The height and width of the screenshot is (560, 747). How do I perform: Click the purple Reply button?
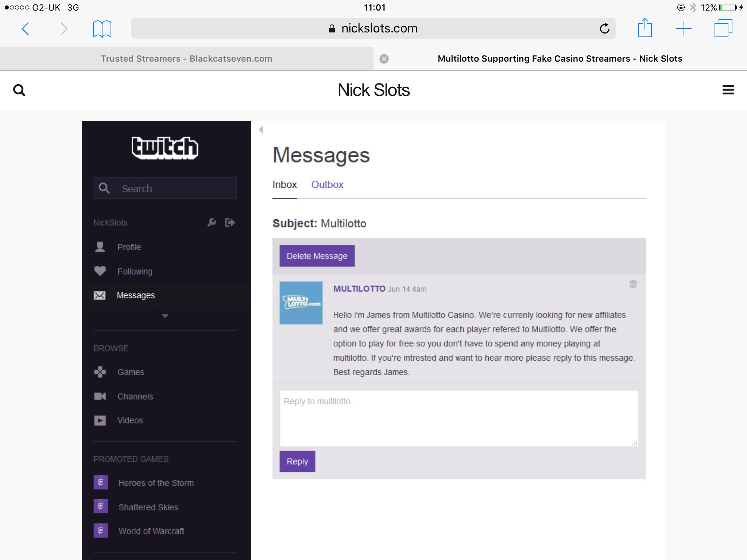pos(297,462)
